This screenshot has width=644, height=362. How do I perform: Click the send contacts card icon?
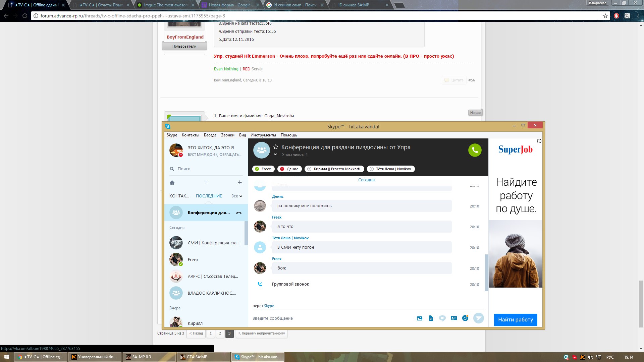[454, 318]
